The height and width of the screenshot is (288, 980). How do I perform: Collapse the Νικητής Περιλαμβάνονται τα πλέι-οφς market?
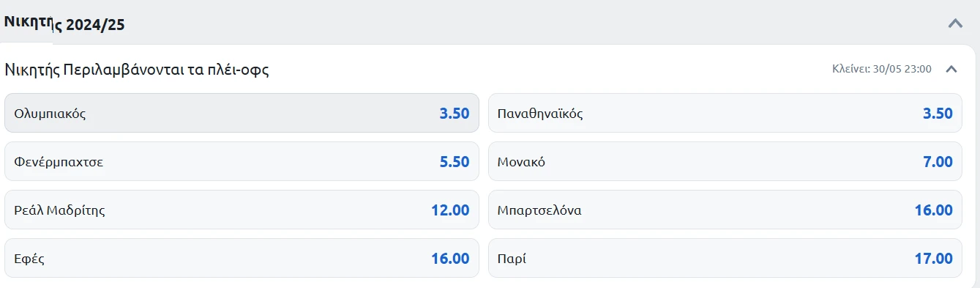point(951,69)
